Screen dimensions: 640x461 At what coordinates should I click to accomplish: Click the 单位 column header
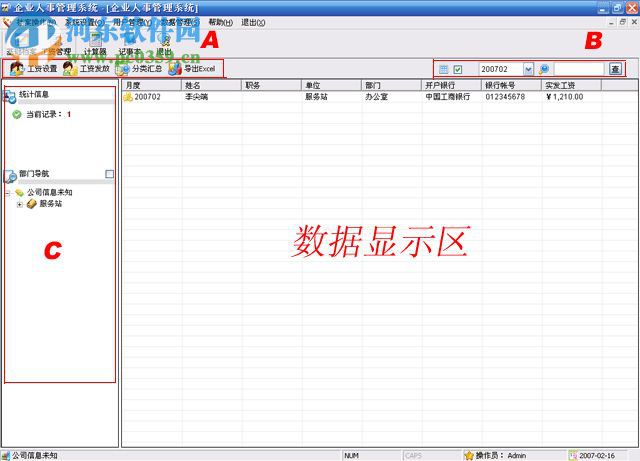click(331, 85)
